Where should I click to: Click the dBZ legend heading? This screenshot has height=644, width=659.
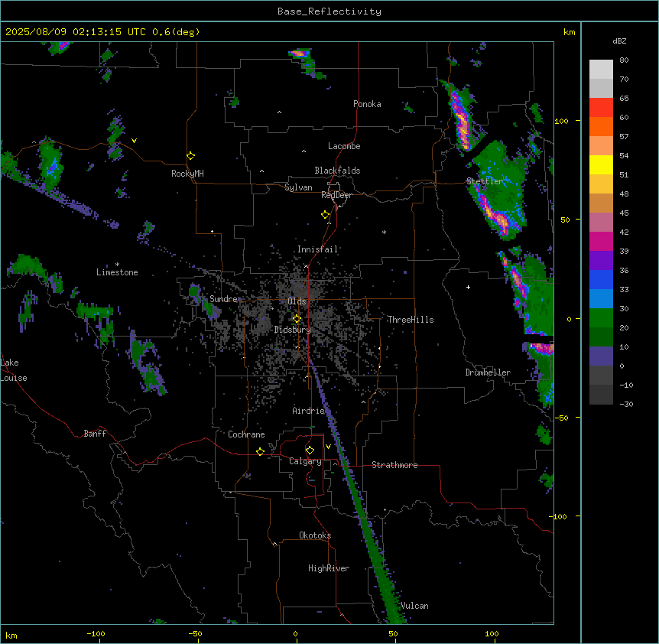619,41
